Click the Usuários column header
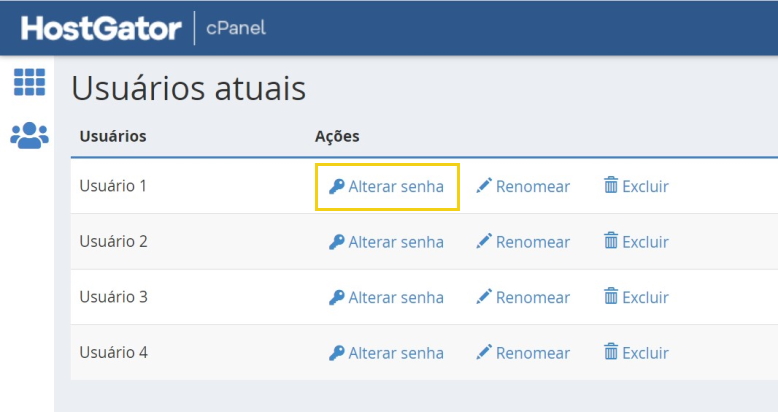 pos(113,136)
